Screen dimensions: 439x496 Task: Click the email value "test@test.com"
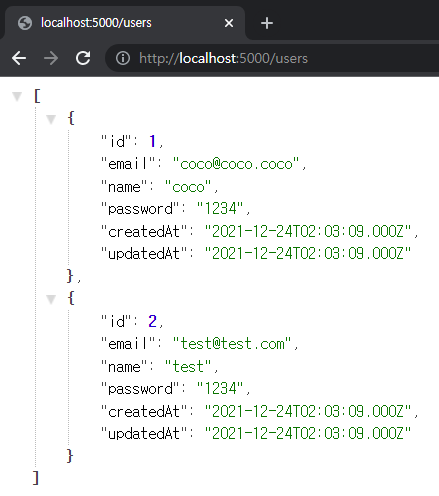[232, 344]
